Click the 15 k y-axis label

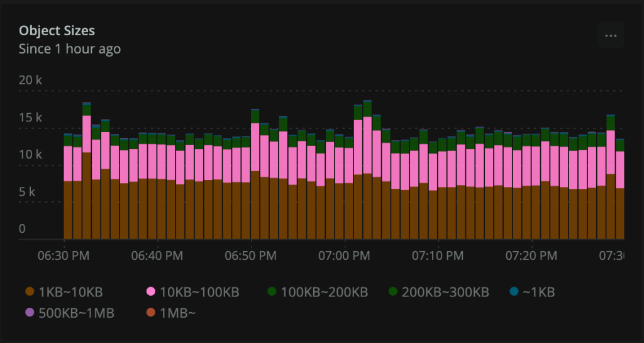(x=30, y=118)
